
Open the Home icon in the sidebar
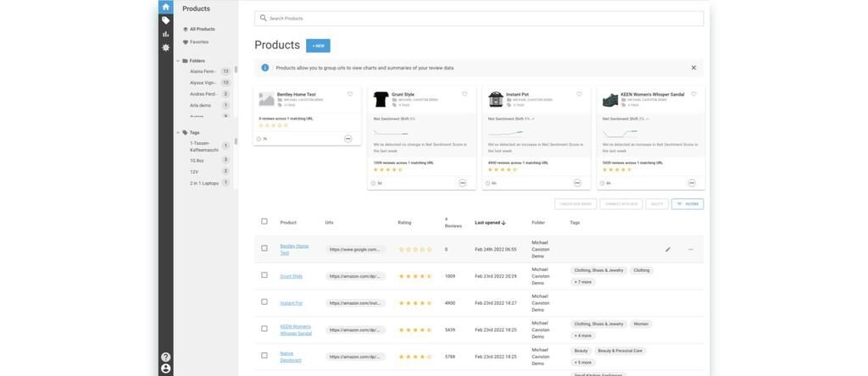coord(166,7)
